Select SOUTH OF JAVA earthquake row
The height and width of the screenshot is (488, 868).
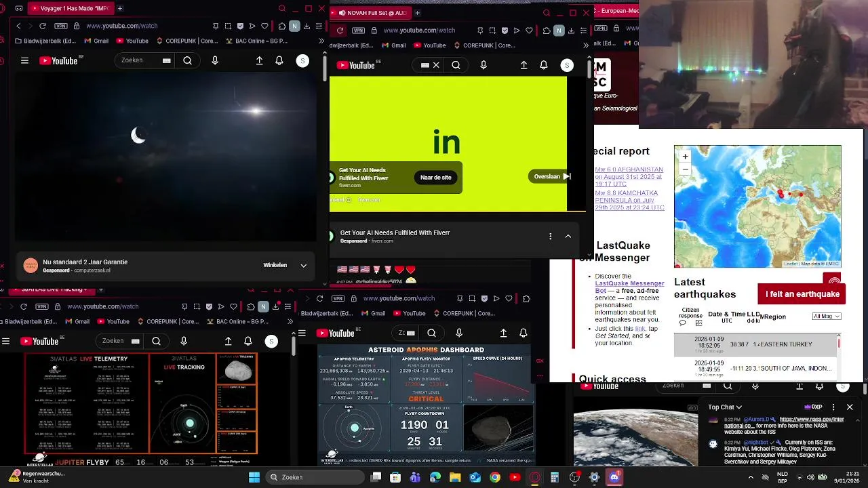755,368
